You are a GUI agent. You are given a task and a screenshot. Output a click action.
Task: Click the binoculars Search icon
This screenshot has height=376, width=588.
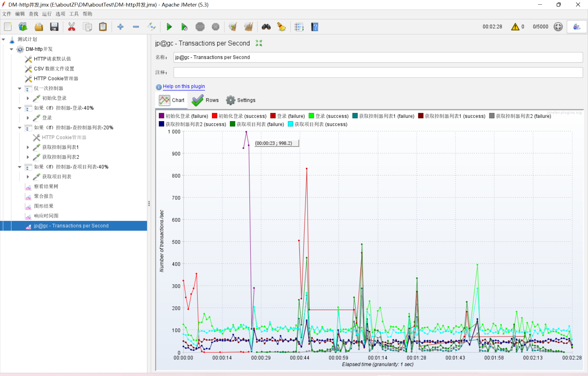click(266, 27)
